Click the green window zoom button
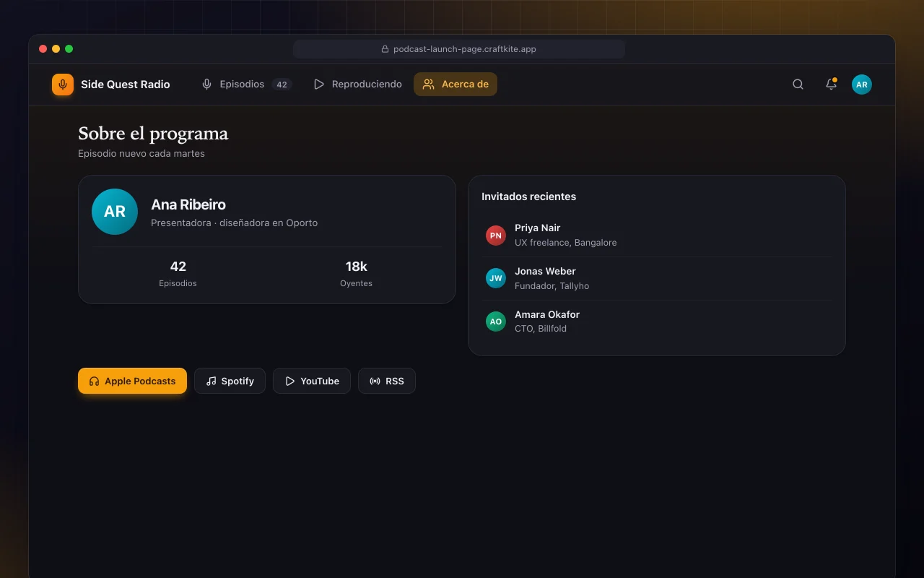Image resolution: width=924 pixels, height=578 pixels. (x=69, y=49)
